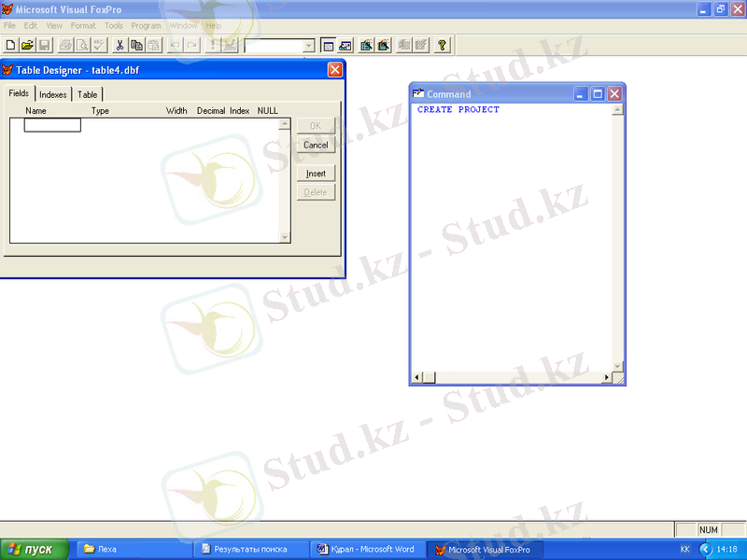
Task: Click the Пуск Start button
Action: (x=35, y=550)
